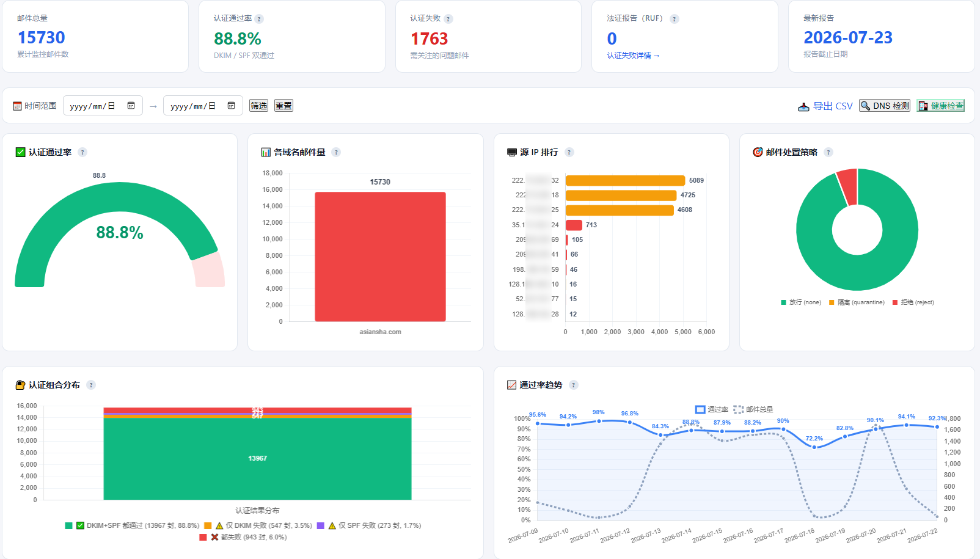The width and height of the screenshot is (980, 559).
Task: Click help icon beside 法证报告 (RUF)
Action: click(675, 19)
